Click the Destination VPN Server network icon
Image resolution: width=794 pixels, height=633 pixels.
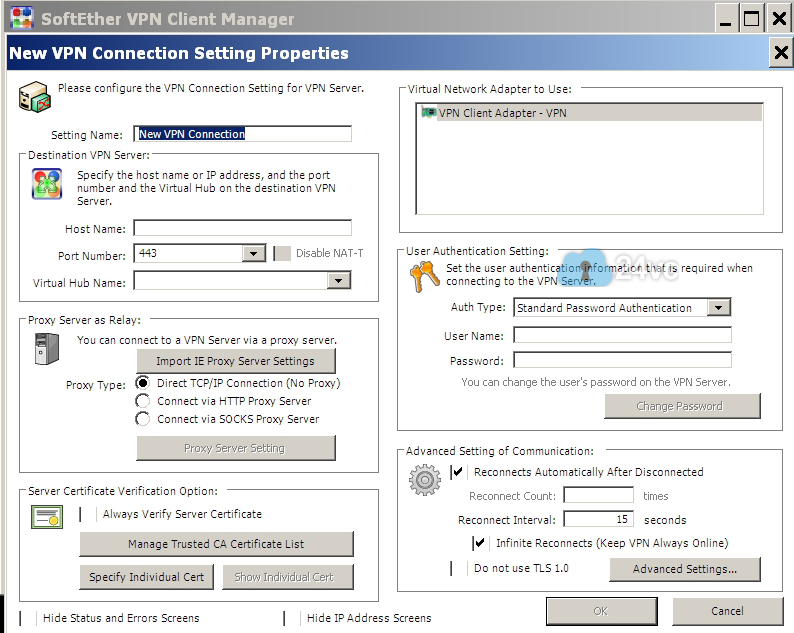pyautogui.click(x=47, y=184)
